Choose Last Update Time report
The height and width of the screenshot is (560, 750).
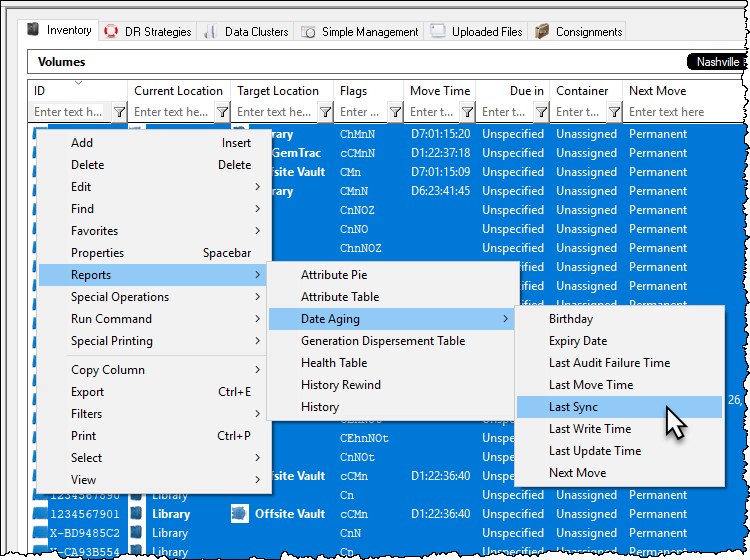coord(619,450)
